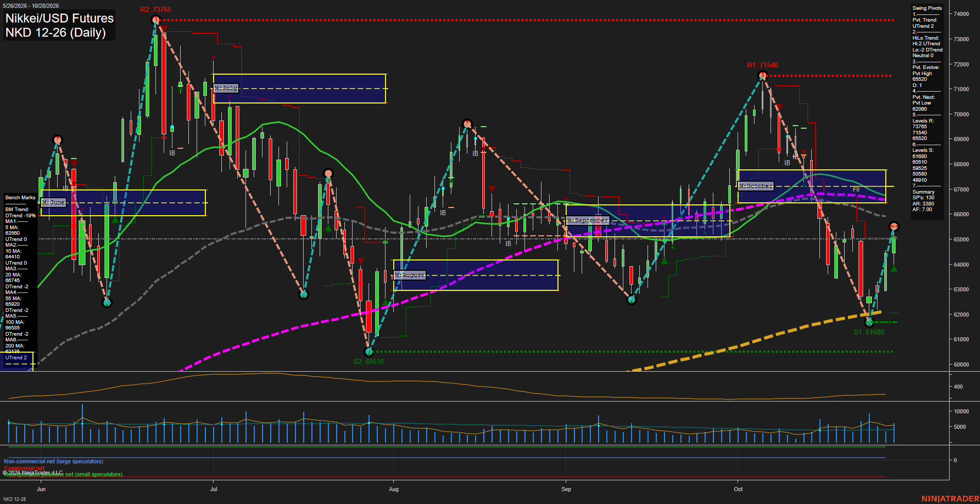Click the NKD 12-26 tab at bottom left

(14, 499)
